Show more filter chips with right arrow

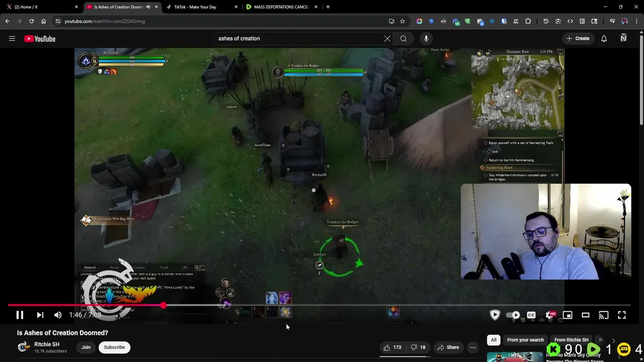613,340
